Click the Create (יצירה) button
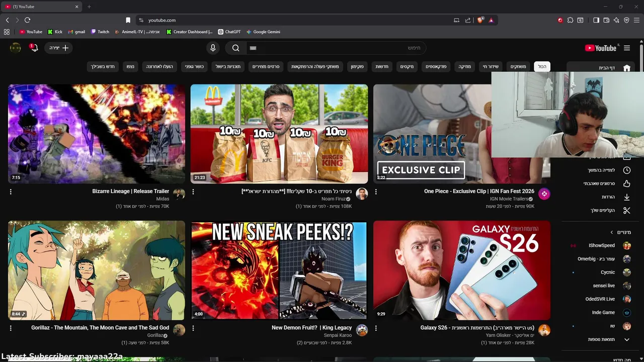This screenshot has width=644, height=362. click(x=59, y=48)
